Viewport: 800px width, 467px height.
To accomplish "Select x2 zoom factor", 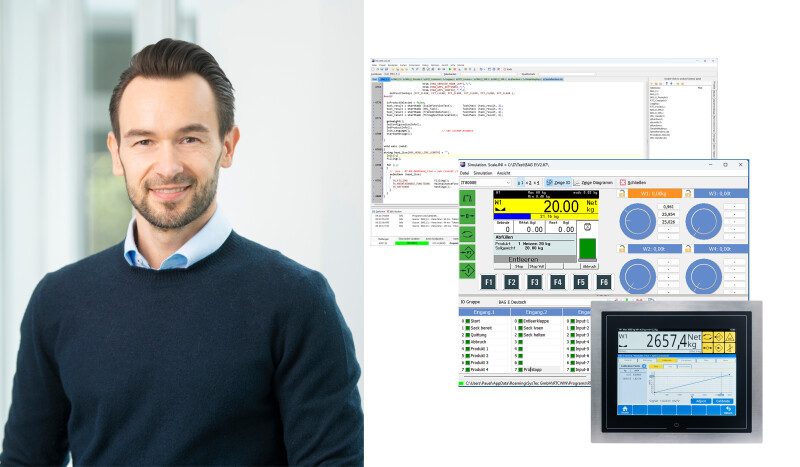I will 529,182.
